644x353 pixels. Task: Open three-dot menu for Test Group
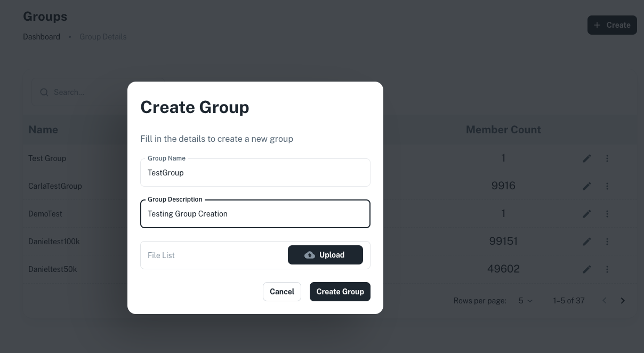click(607, 158)
